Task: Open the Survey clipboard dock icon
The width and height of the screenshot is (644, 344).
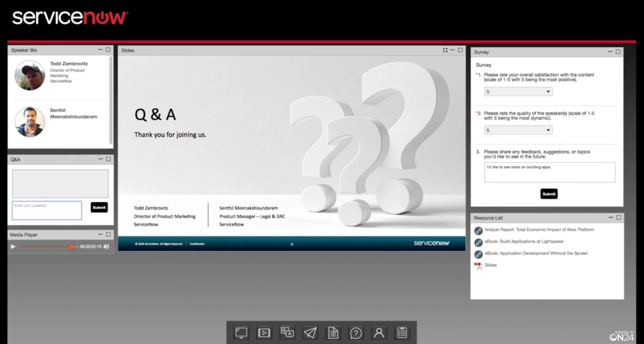Action: point(402,333)
